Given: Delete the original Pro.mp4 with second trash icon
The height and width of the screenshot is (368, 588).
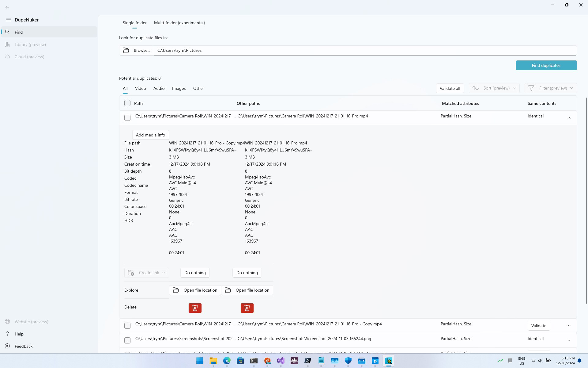Looking at the screenshot, I should (247, 308).
